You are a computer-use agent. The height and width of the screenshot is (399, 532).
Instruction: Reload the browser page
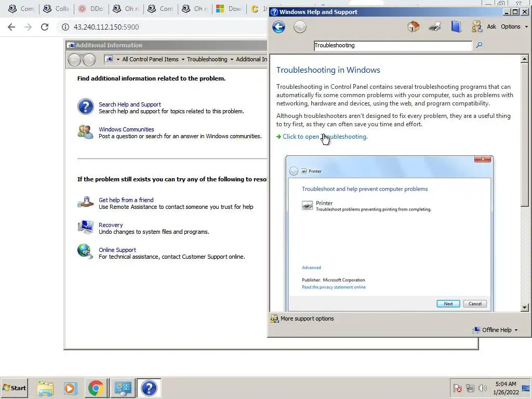[45, 27]
